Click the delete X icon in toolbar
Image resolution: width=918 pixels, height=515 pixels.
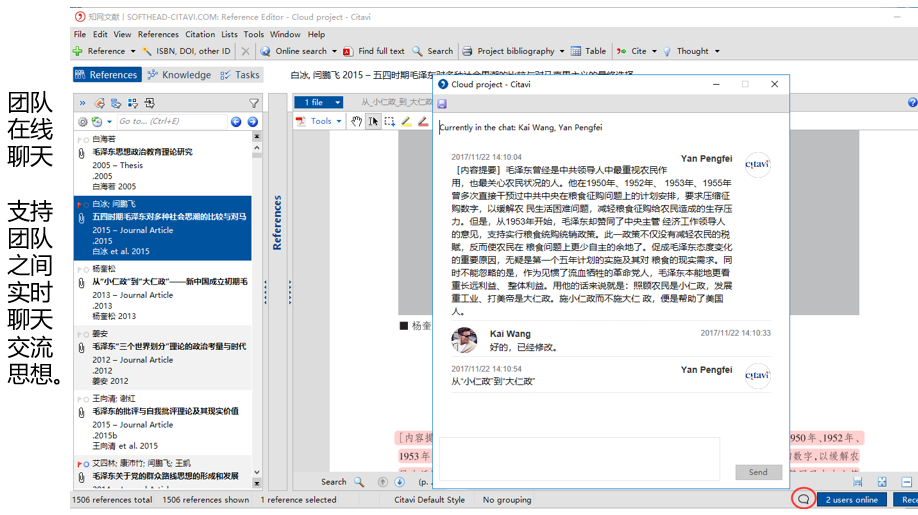click(245, 52)
